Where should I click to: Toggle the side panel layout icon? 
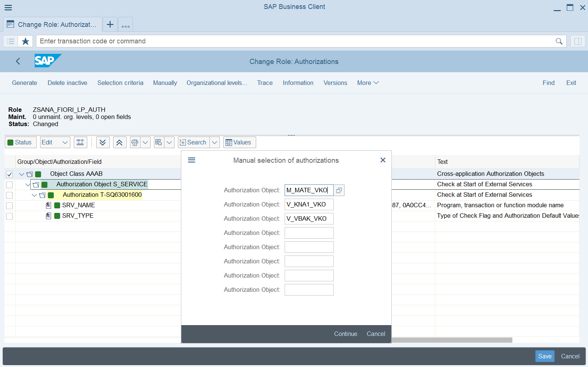578,41
